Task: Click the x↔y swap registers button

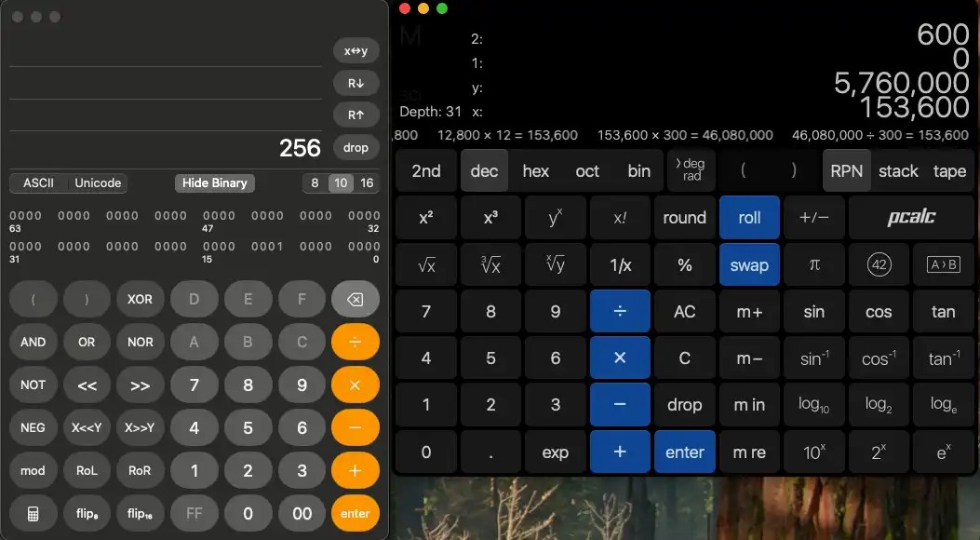Action: tap(356, 51)
